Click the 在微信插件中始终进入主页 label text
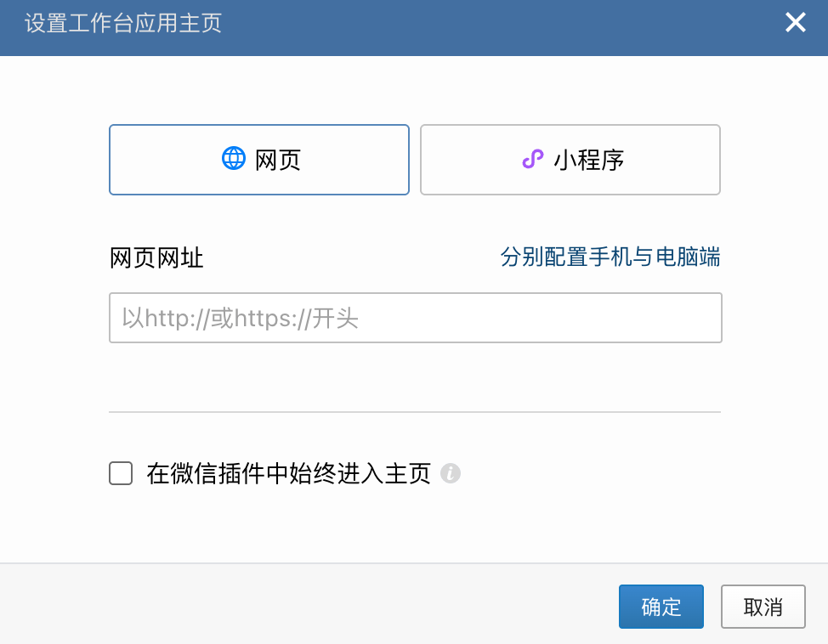The width and height of the screenshot is (828, 644). click(x=288, y=473)
